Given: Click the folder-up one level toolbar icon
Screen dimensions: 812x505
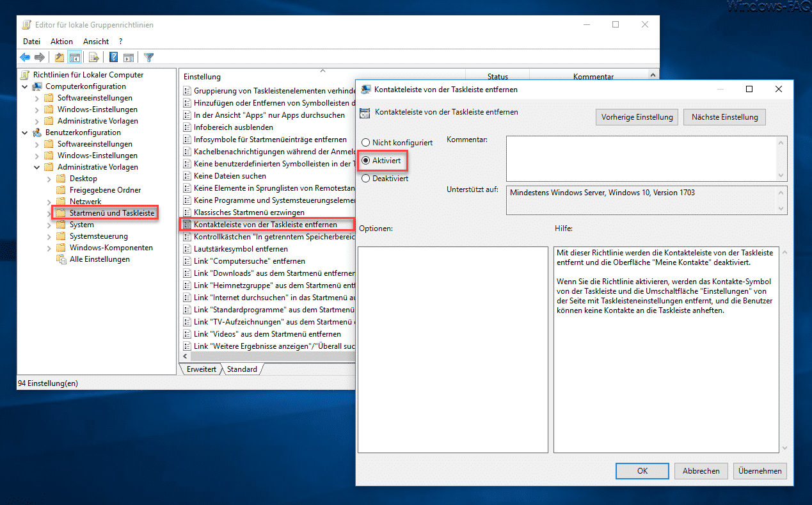Looking at the screenshot, I should click(60, 58).
